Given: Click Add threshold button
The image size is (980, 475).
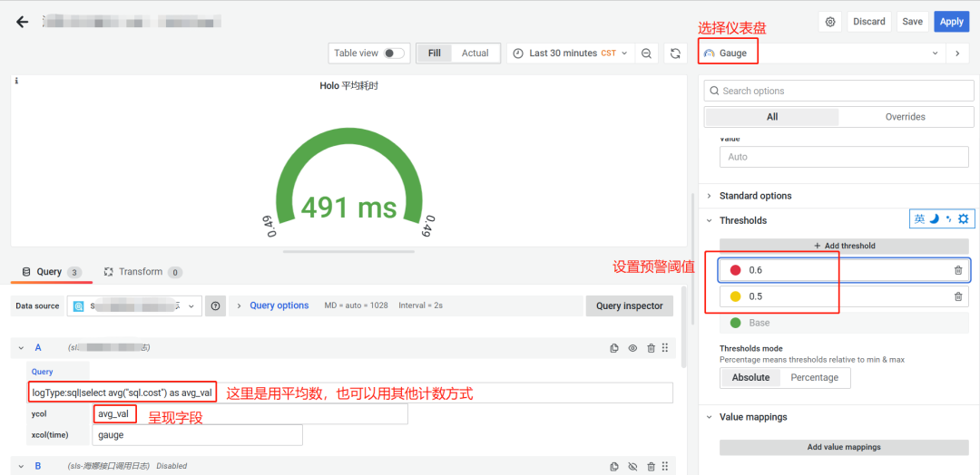Looking at the screenshot, I should (845, 246).
